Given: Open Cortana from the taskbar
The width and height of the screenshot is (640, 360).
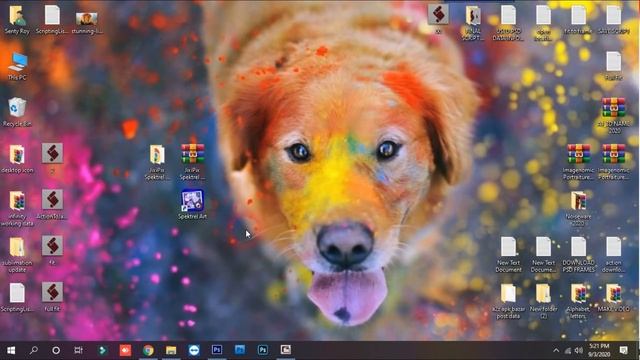Looking at the screenshot, I should point(56,350).
